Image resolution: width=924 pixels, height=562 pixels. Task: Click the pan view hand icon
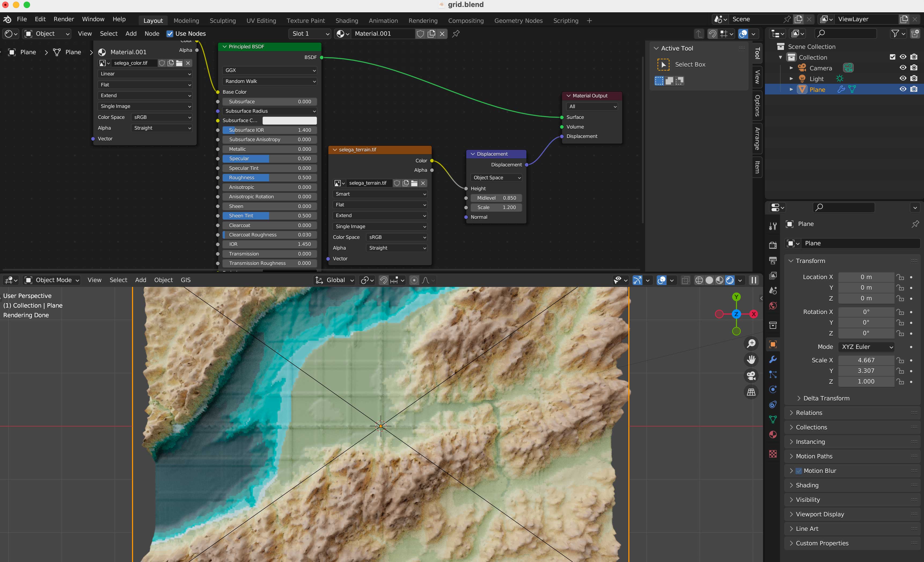pyautogui.click(x=751, y=359)
